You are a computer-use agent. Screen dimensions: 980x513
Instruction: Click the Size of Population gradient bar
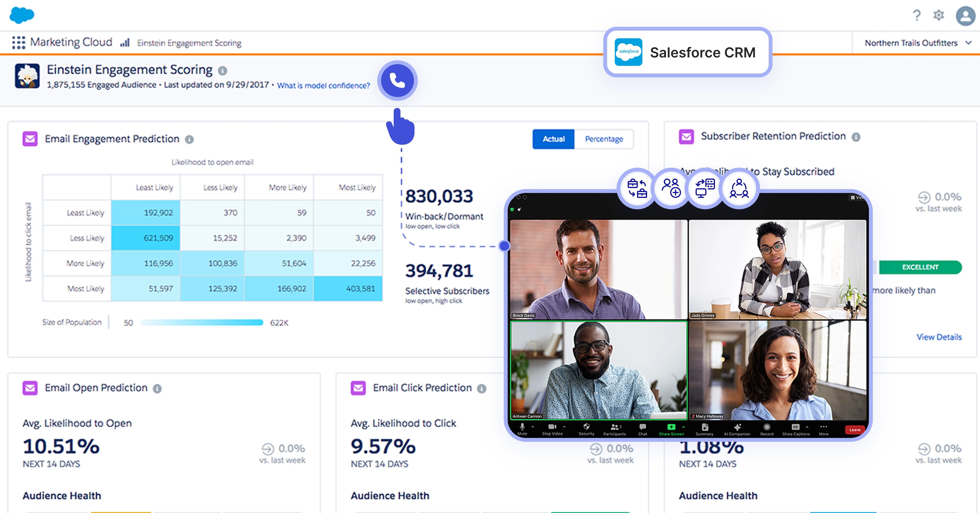click(x=202, y=323)
